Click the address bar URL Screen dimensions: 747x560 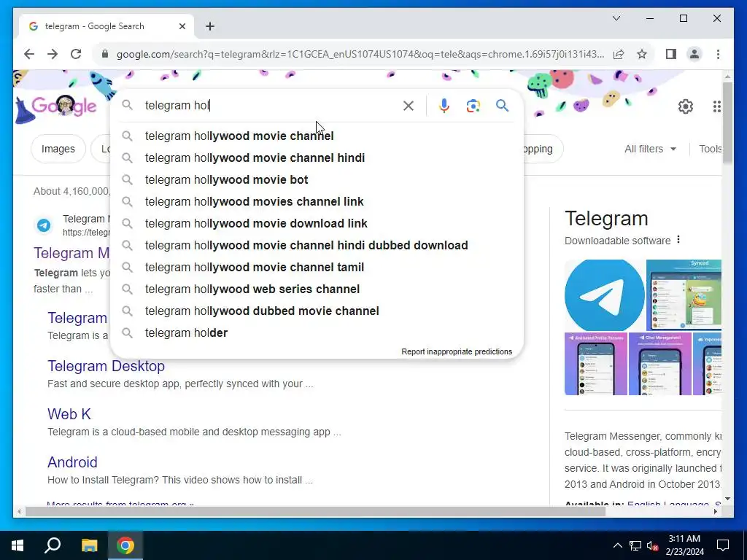(360, 54)
